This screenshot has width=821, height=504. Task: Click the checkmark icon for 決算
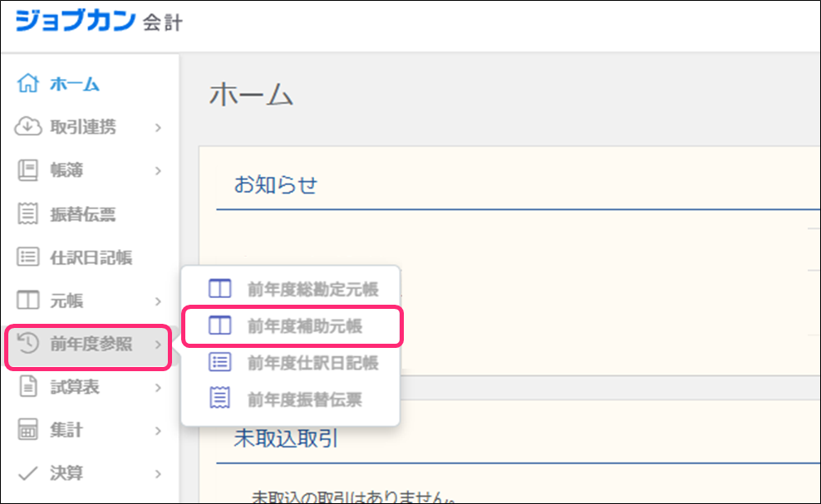(28, 473)
